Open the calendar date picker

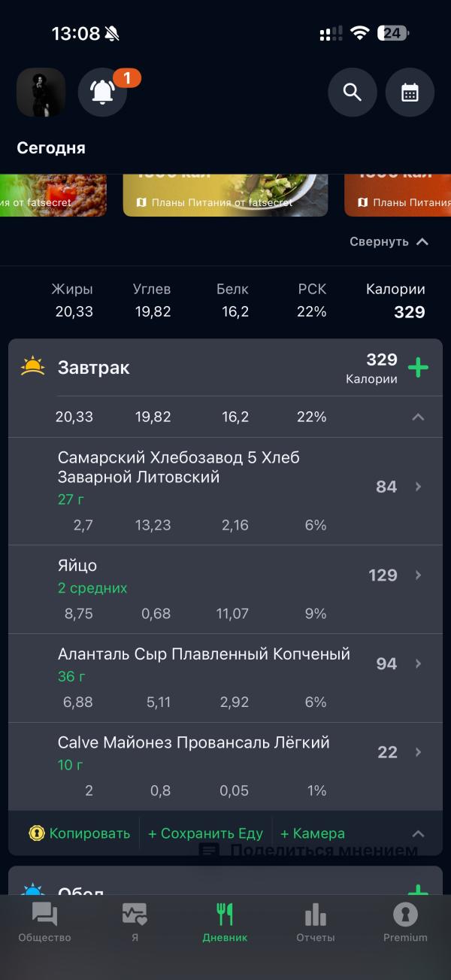coord(410,93)
